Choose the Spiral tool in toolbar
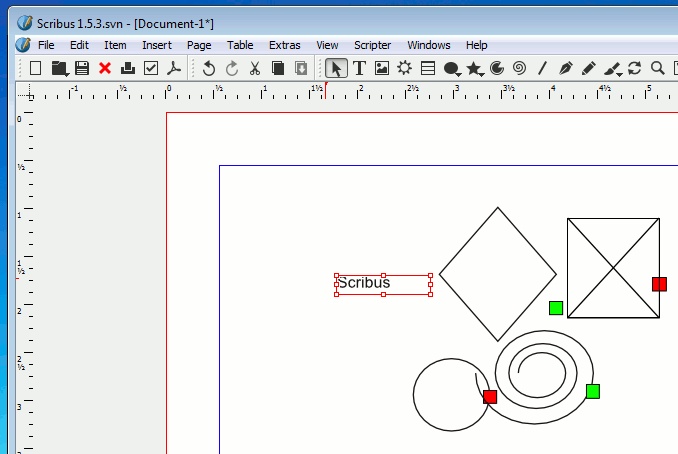678x454 pixels. (x=519, y=68)
